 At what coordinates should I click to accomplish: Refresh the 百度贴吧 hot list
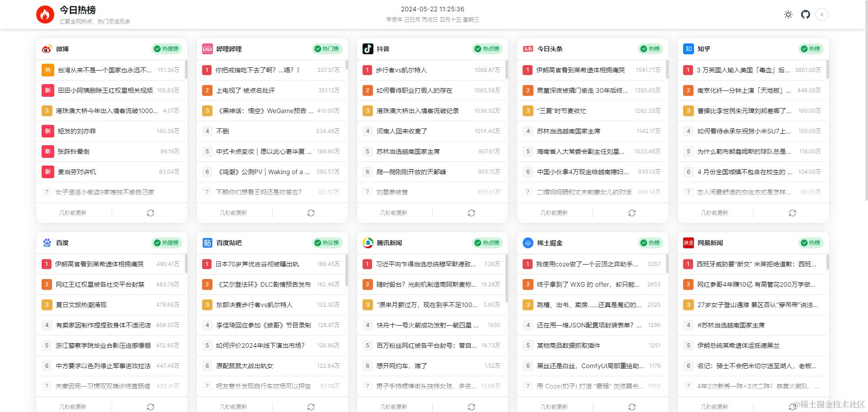[311, 407]
